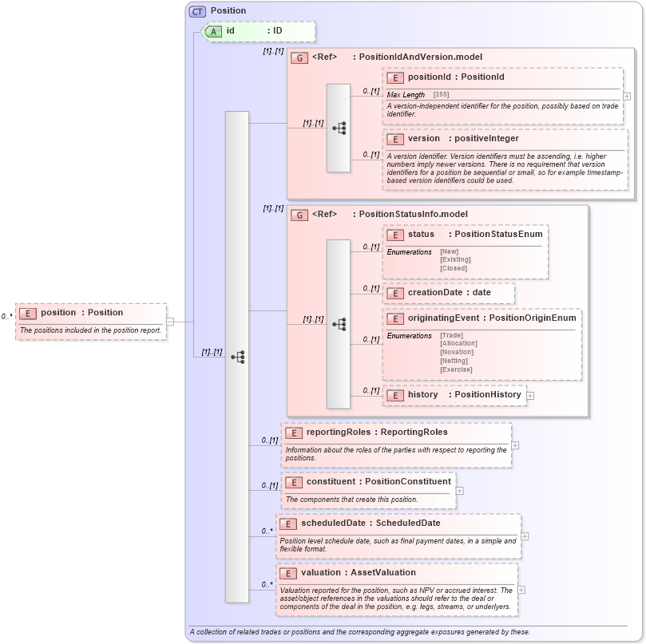Click the 0..* cardinality of root position

click(x=7, y=316)
